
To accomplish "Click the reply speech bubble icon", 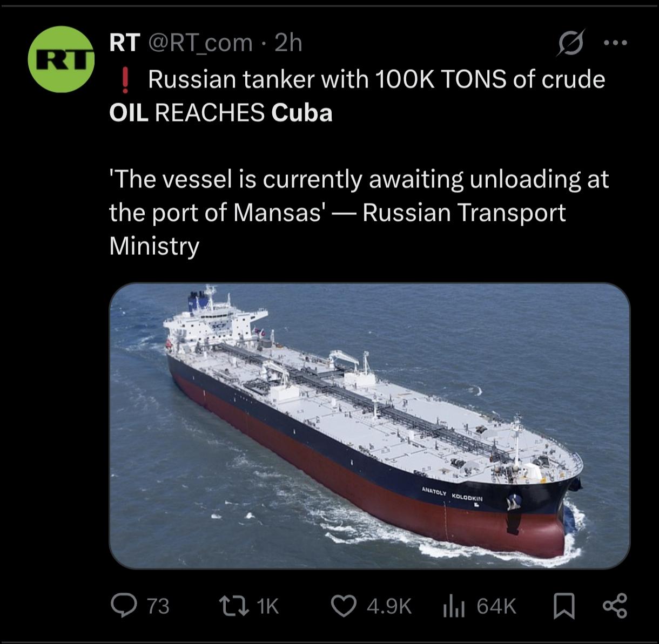I will [124, 606].
